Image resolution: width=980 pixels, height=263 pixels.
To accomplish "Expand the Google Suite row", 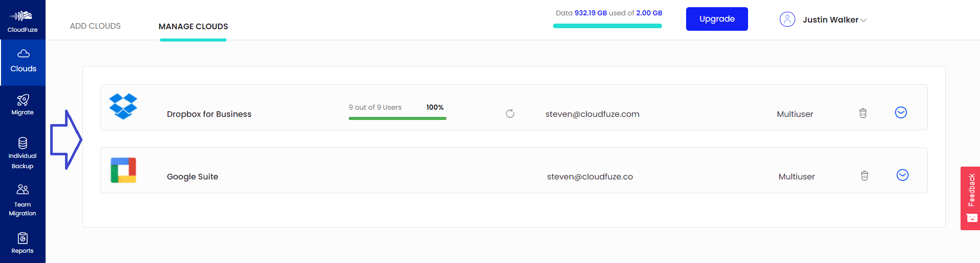I will click(903, 175).
